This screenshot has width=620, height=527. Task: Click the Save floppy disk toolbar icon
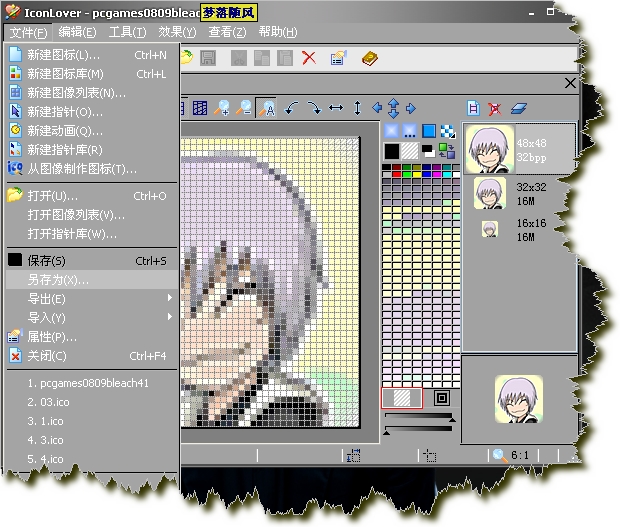(208, 58)
